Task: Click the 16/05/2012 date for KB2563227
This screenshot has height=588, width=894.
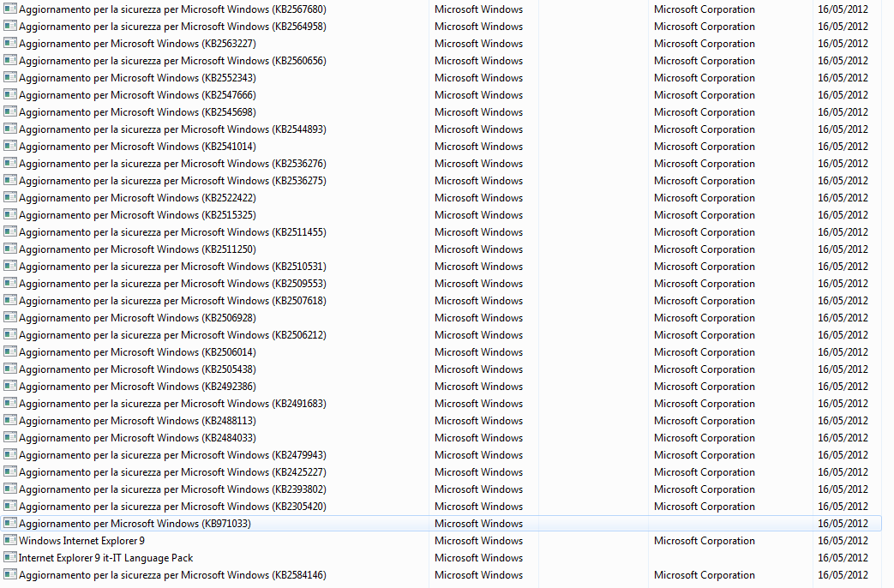Action: [x=843, y=44]
